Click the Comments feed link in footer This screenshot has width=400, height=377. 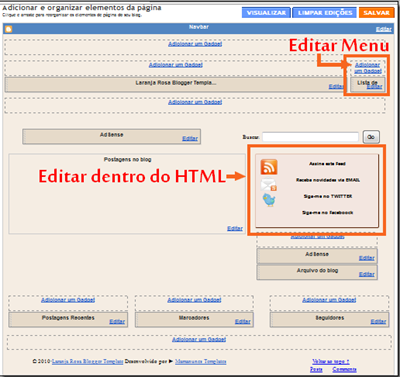(x=344, y=369)
